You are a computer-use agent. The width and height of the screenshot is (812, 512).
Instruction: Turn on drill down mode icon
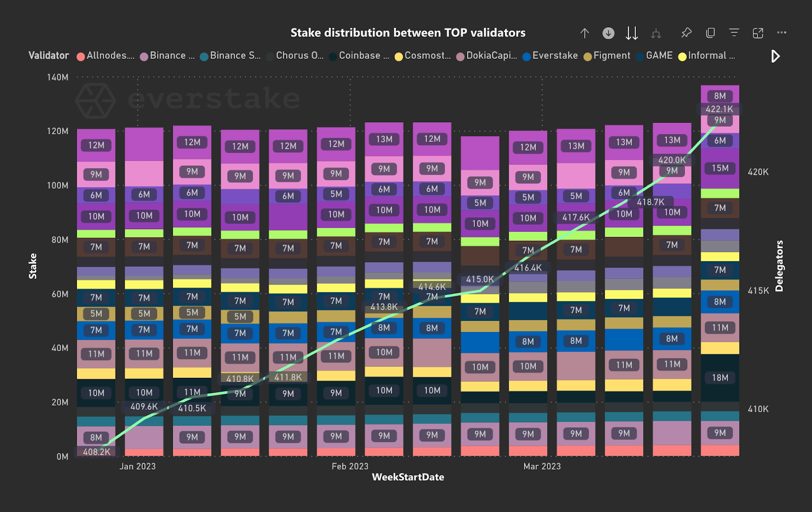point(608,33)
